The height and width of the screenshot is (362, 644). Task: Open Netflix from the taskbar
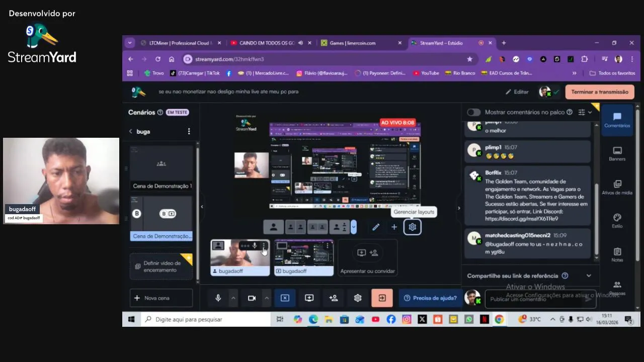[x=484, y=319]
